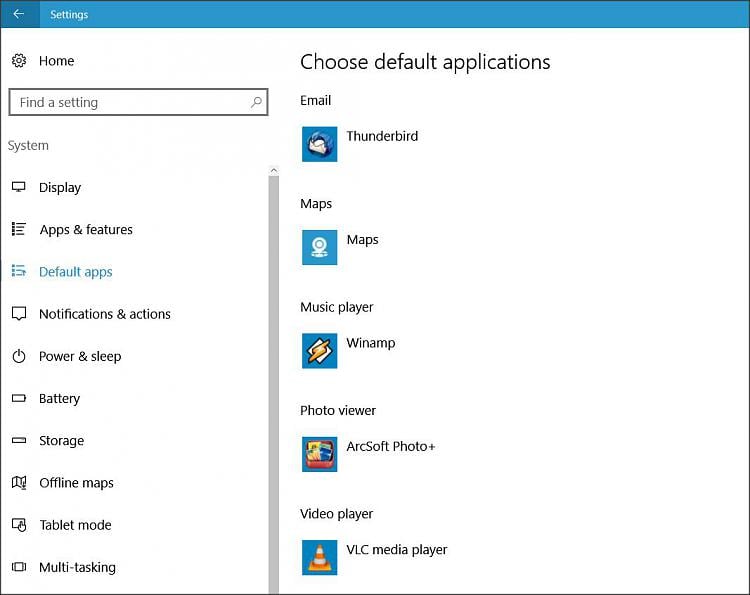
Task: Select Default apps in sidebar
Action: coord(75,272)
